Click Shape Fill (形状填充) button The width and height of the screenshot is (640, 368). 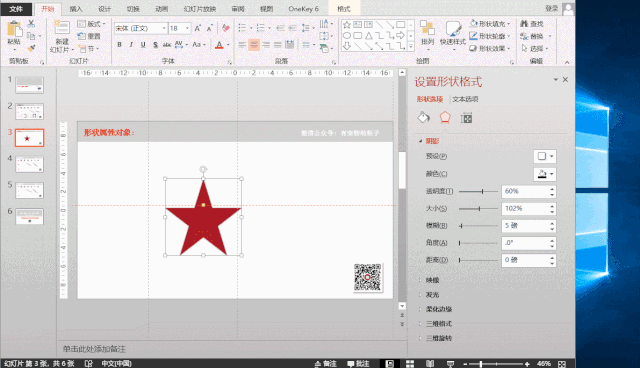point(489,24)
